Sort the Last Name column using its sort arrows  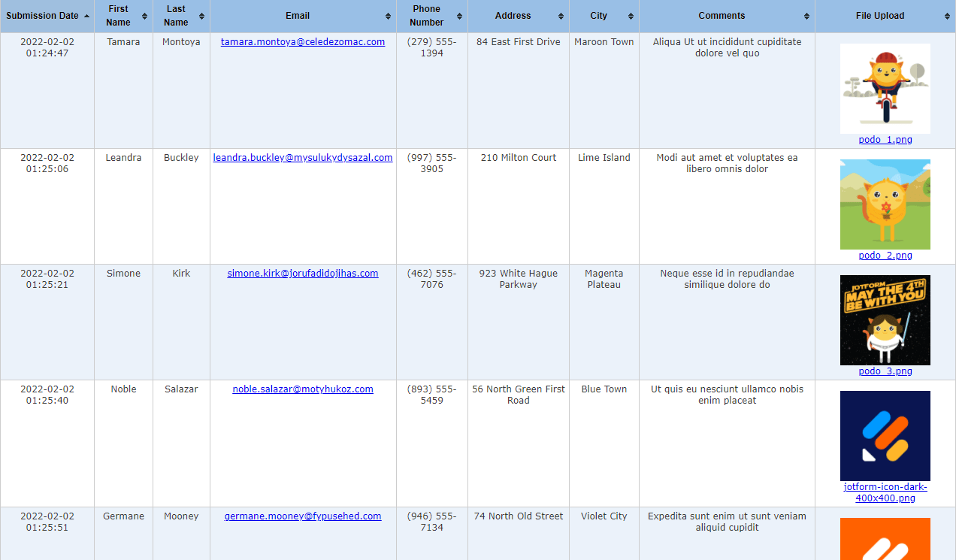tap(203, 15)
